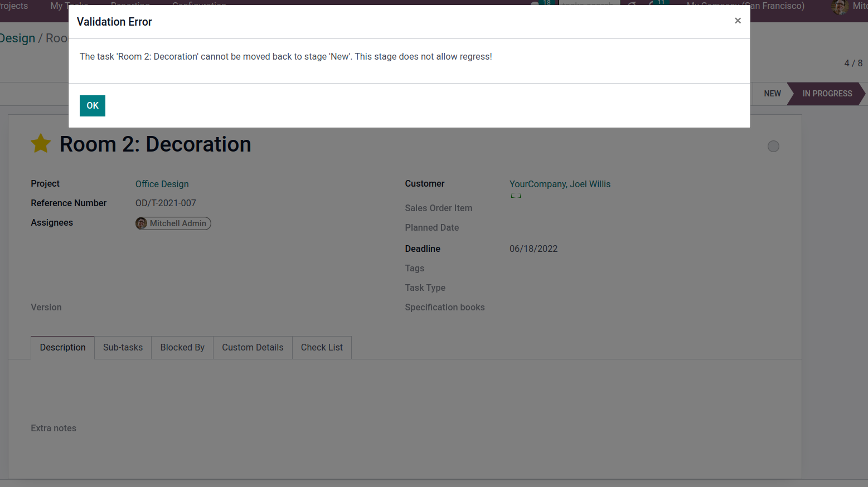Click the Office Design breadcrumb link
The height and width of the screenshot is (487, 868).
(17, 38)
